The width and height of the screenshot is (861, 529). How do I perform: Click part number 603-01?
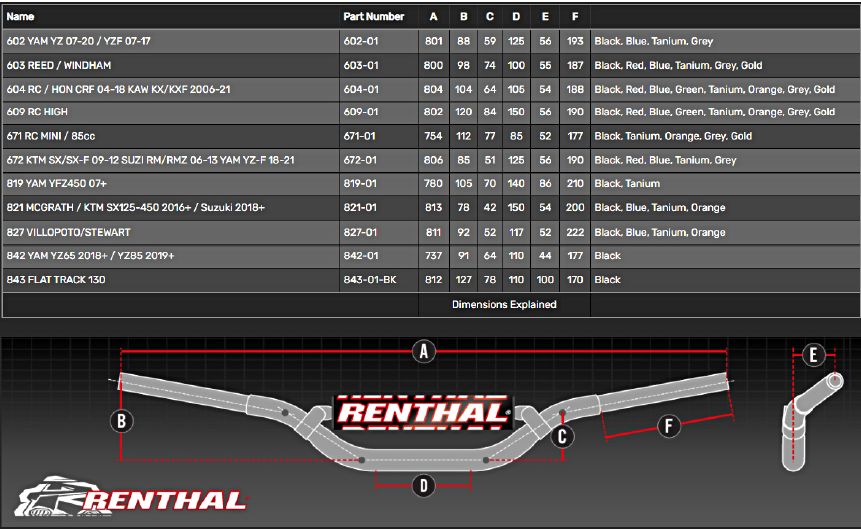click(x=361, y=65)
